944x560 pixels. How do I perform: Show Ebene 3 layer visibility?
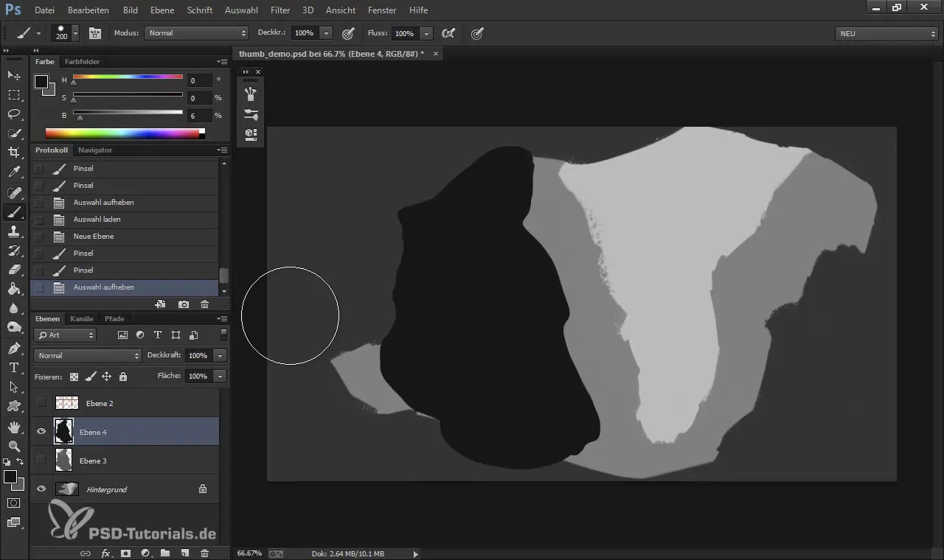[41, 461]
